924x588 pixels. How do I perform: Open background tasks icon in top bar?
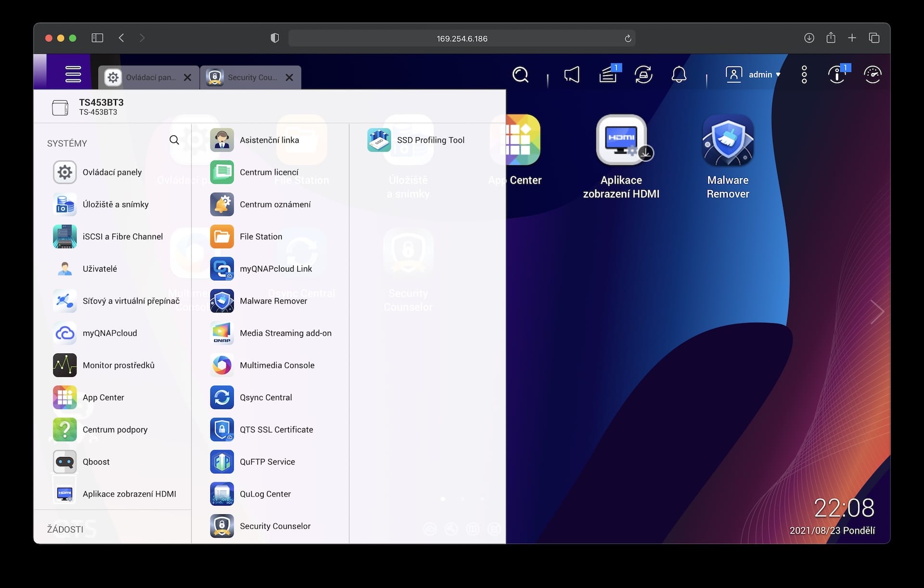608,75
